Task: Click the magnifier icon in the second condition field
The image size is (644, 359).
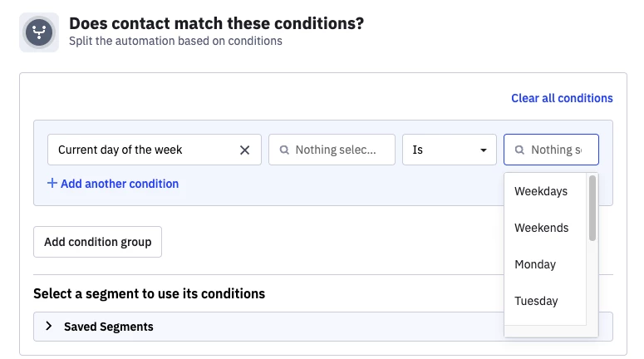Action: pos(284,150)
